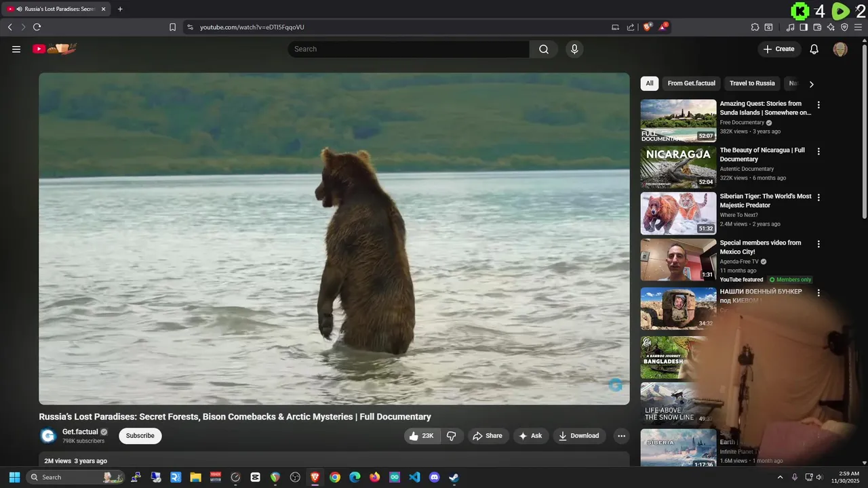This screenshot has width=868, height=488.
Task: Open Siberian Tiger video title link
Action: click(x=766, y=201)
